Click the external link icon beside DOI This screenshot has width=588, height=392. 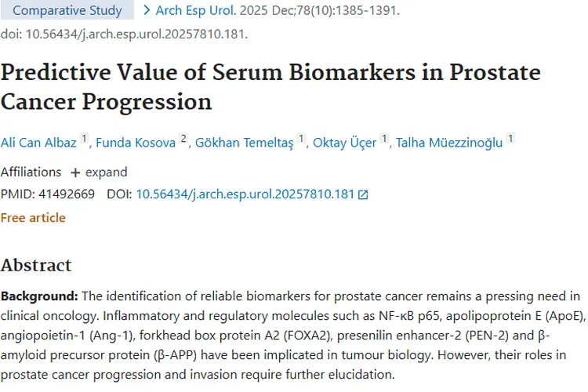pyautogui.click(x=362, y=194)
